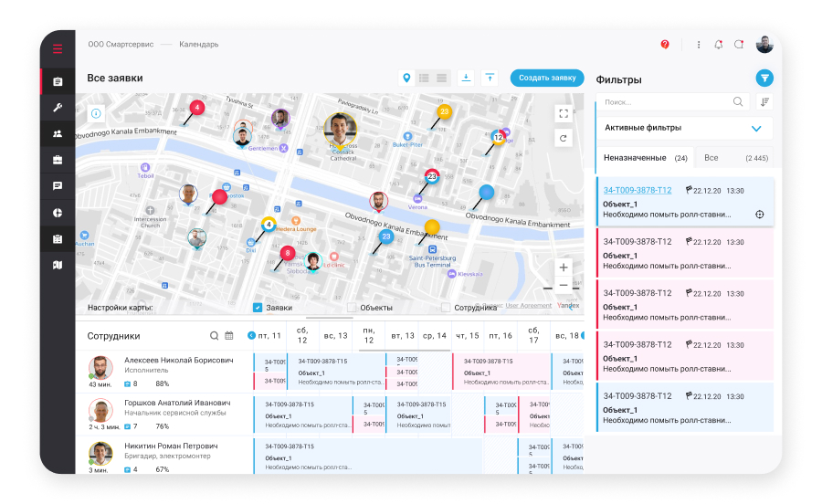This screenshot has height=504, width=822.
Task: Click the info icon on the map
Action: 96,114
